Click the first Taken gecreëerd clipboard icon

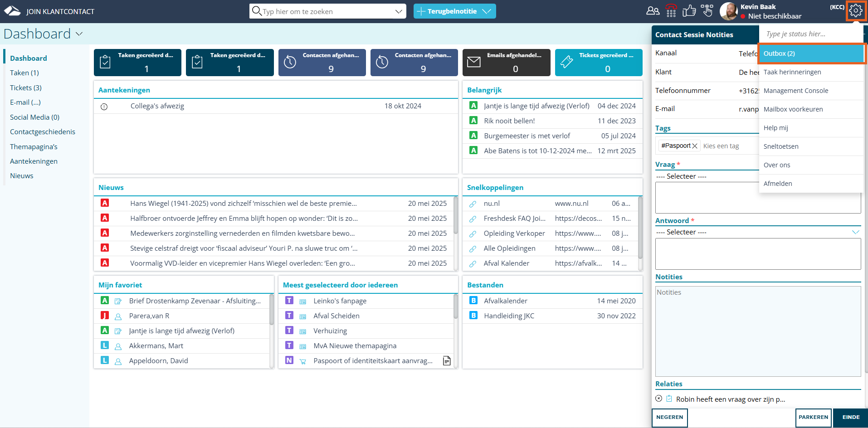[105, 62]
